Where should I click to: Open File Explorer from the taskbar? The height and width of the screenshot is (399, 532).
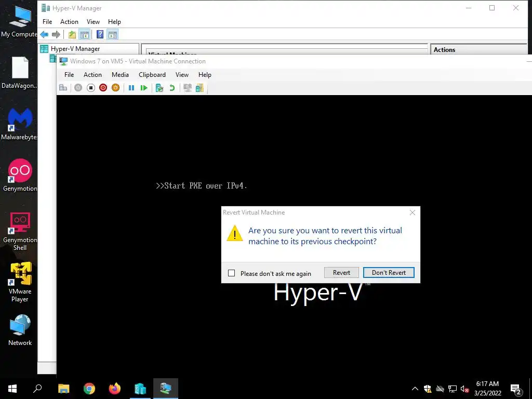pyautogui.click(x=64, y=389)
